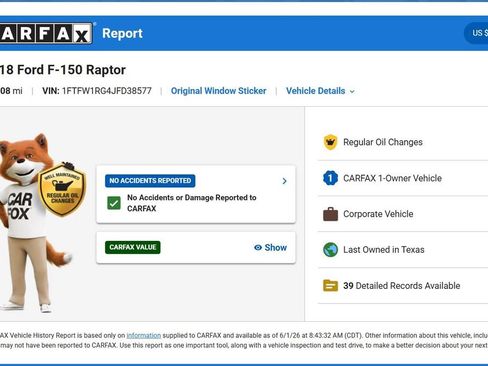Click the Ford F-150 Raptor title

coord(63,70)
